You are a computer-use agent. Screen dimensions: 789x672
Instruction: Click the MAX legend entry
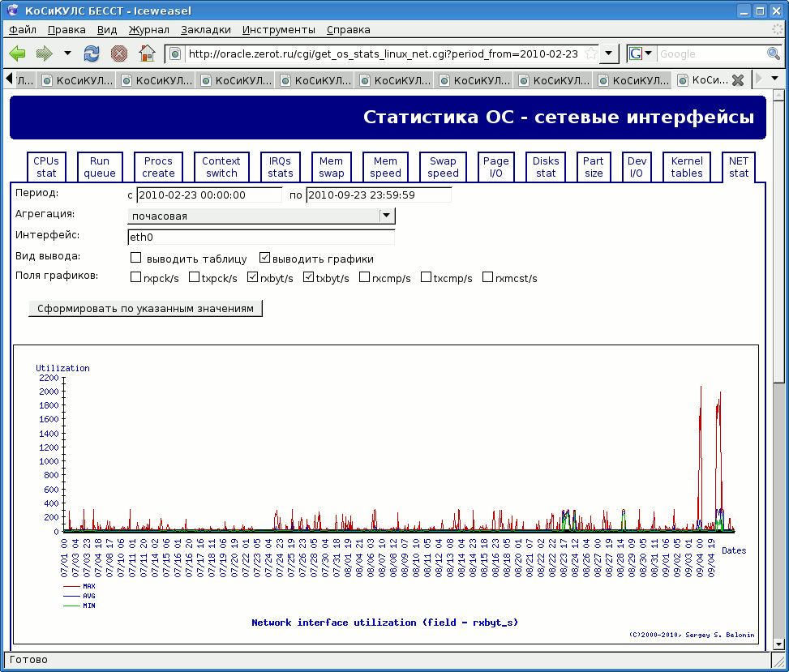[79, 586]
